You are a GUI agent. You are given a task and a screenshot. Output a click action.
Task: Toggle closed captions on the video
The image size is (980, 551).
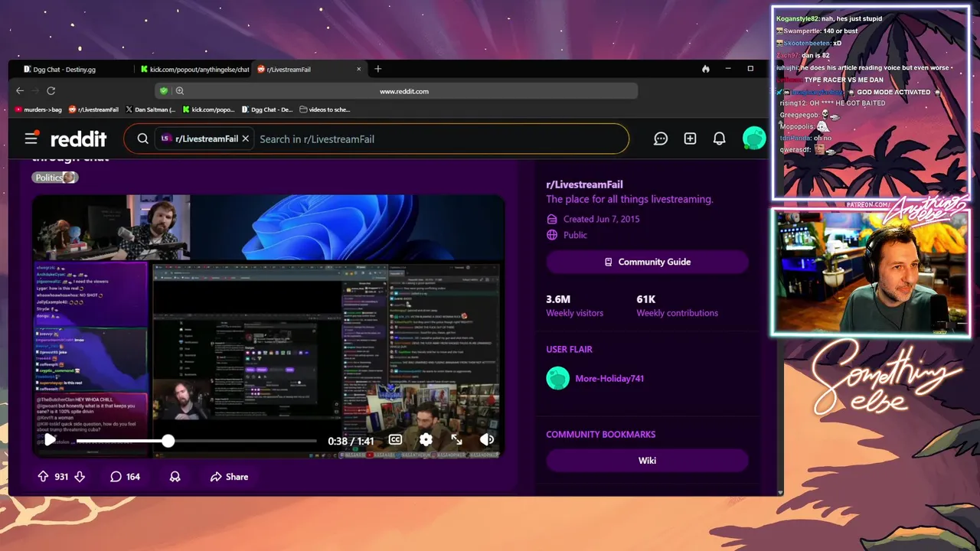(395, 439)
